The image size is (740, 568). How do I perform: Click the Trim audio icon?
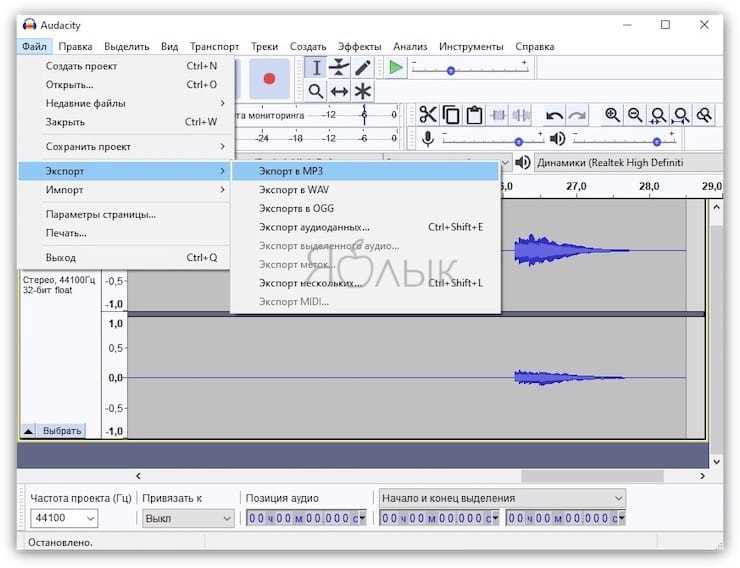point(498,115)
